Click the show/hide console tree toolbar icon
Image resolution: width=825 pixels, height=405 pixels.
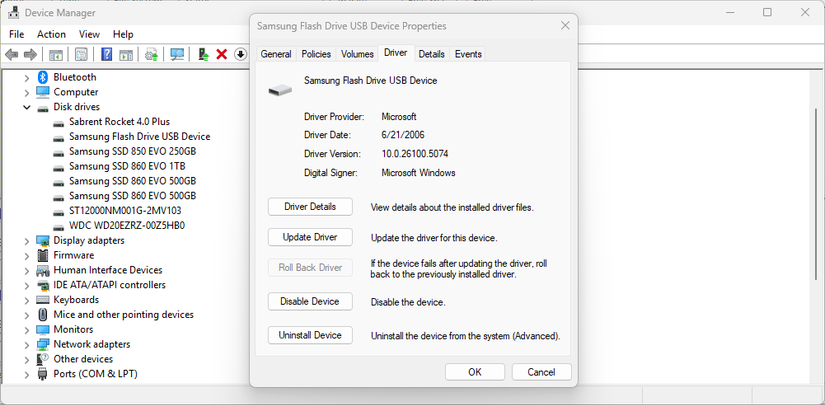(x=57, y=54)
